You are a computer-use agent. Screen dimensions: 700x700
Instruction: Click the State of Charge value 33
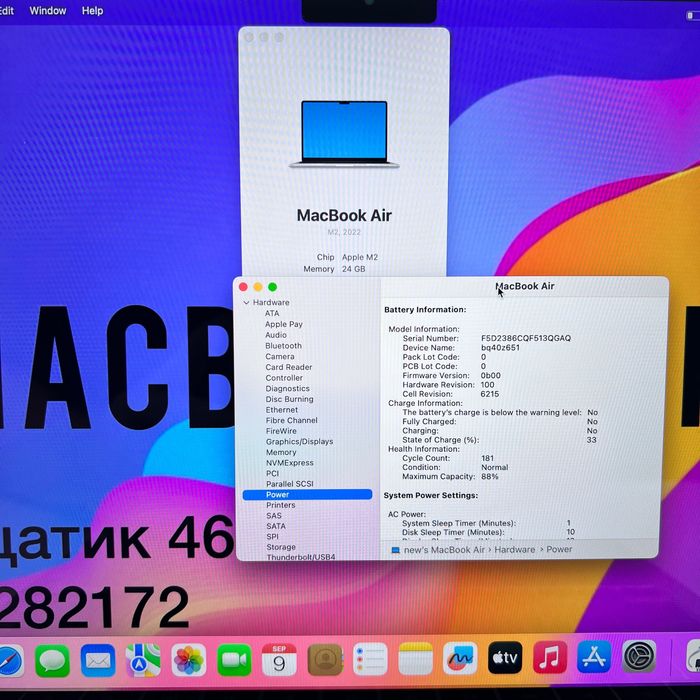[x=592, y=440]
